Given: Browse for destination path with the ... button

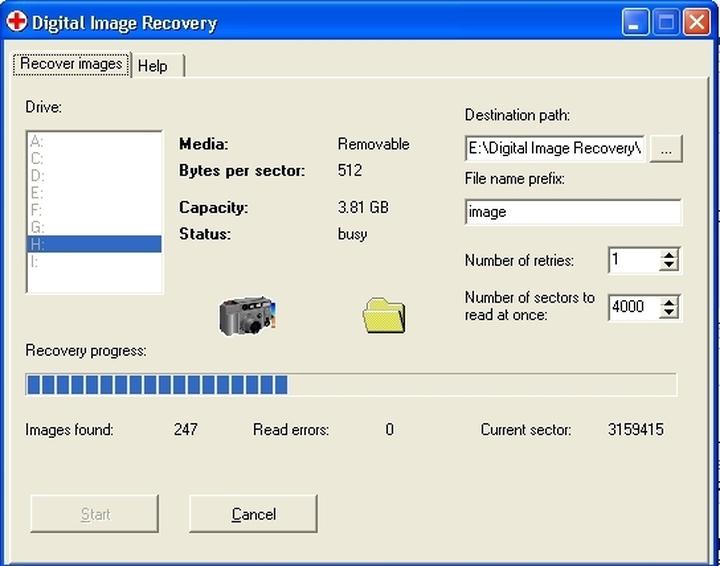Looking at the screenshot, I should pos(666,149).
